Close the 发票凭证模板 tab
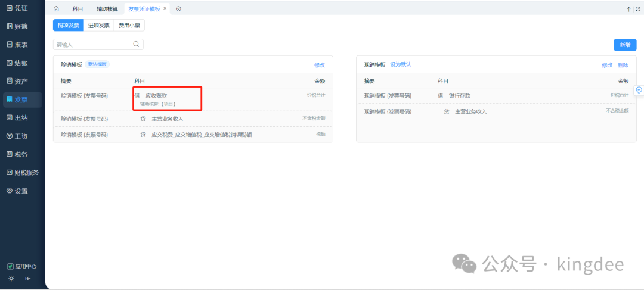 pyautogui.click(x=165, y=9)
